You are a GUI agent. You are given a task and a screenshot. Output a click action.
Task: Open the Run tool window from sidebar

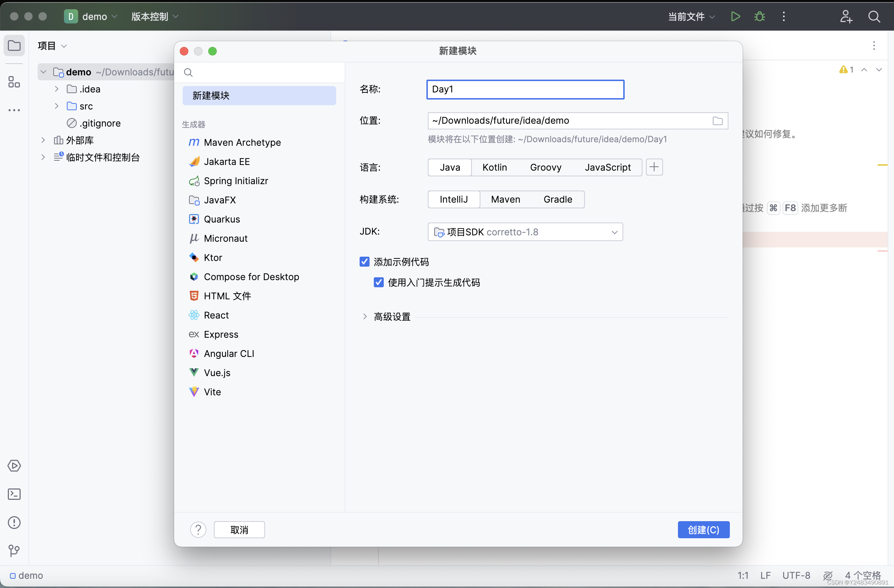click(x=14, y=466)
